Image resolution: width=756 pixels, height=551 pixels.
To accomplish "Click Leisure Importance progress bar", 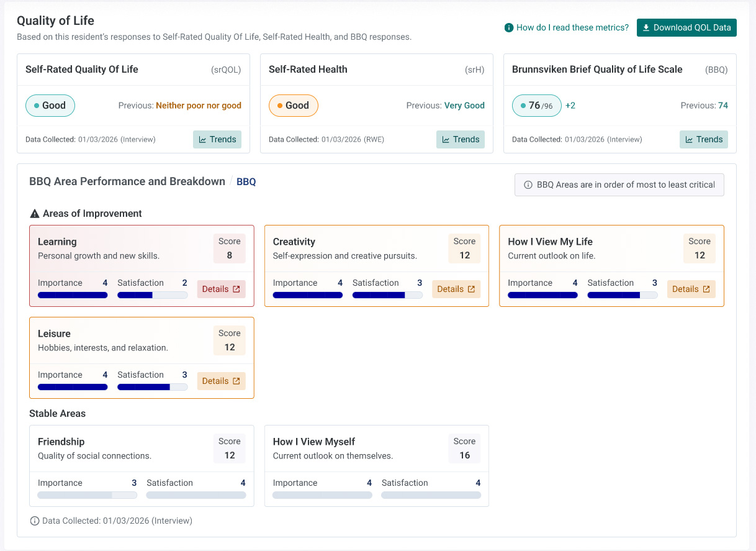I will pyautogui.click(x=73, y=387).
